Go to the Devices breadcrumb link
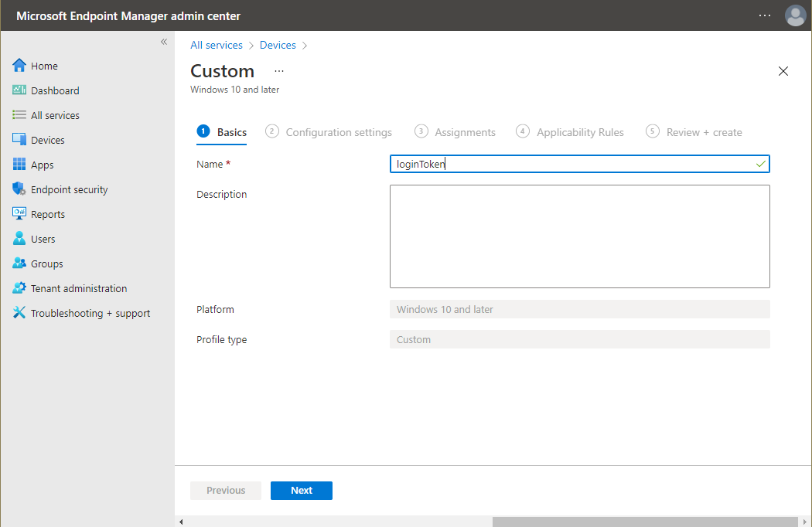The width and height of the screenshot is (812, 527). [278, 45]
